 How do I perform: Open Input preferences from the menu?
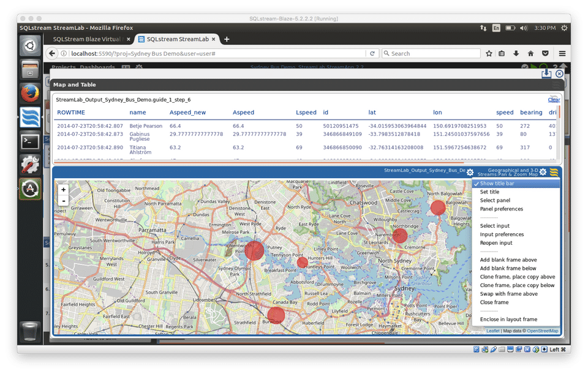[x=502, y=234]
